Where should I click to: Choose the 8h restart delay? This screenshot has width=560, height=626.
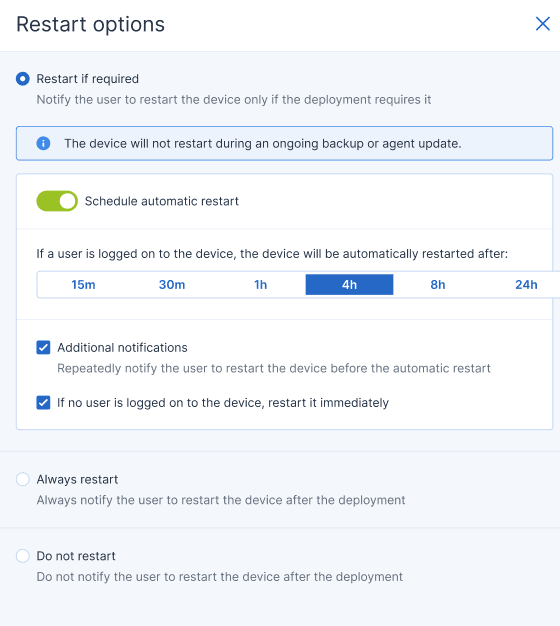coord(438,285)
